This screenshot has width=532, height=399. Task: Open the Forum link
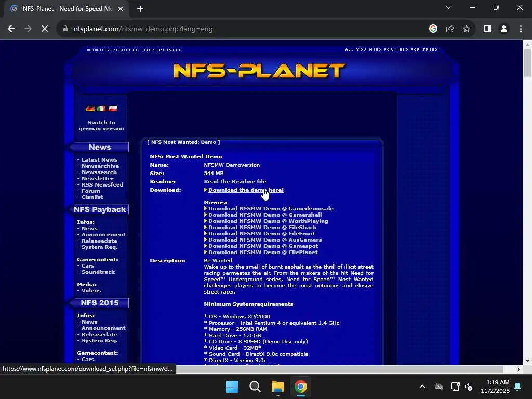(x=90, y=191)
